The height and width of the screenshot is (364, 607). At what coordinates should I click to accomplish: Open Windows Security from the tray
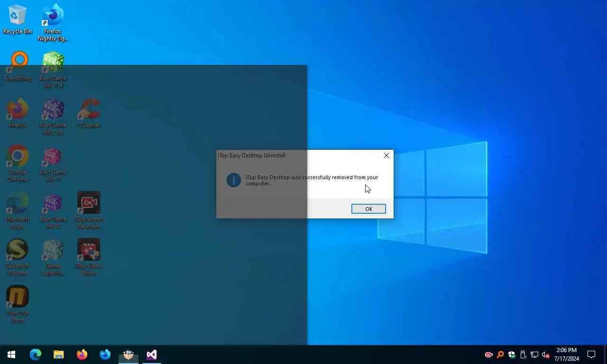511,355
